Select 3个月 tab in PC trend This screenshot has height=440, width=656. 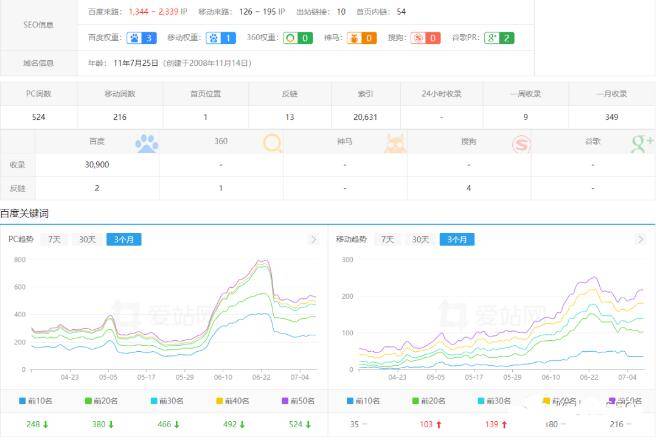click(124, 239)
